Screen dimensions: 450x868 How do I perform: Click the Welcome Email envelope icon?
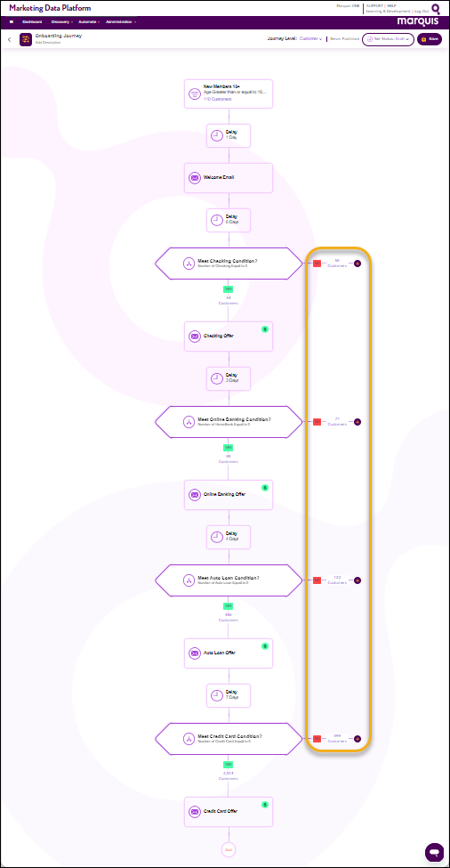(x=195, y=178)
